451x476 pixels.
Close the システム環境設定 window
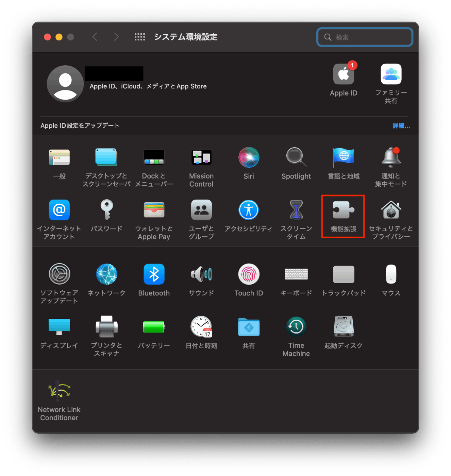48,37
